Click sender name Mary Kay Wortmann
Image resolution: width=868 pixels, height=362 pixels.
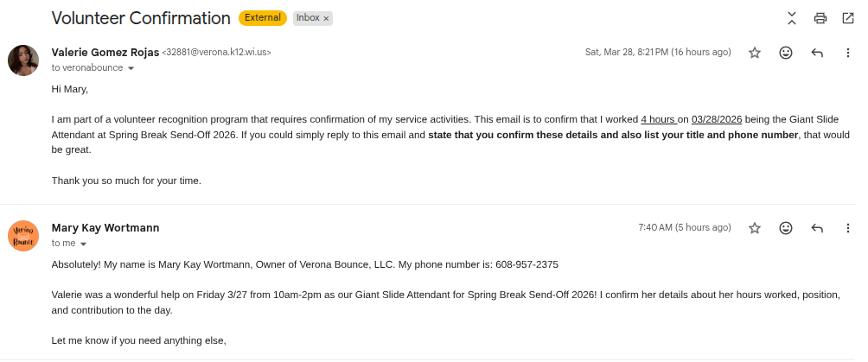click(x=105, y=228)
